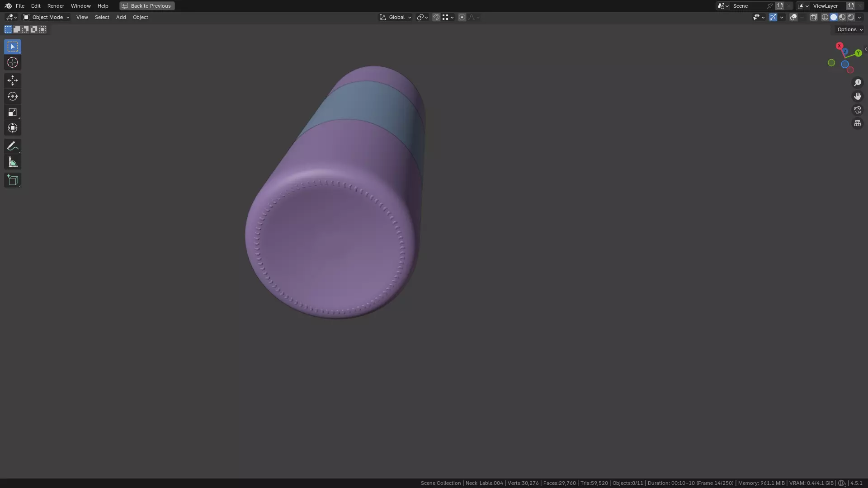Screen dimensions: 868x488
Task: Open the viewport Object menu
Action: pos(140,17)
